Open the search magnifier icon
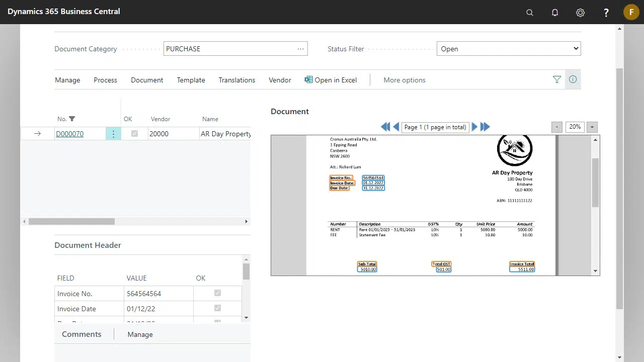This screenshot has height=362, width=644. [x=529, y=13]
